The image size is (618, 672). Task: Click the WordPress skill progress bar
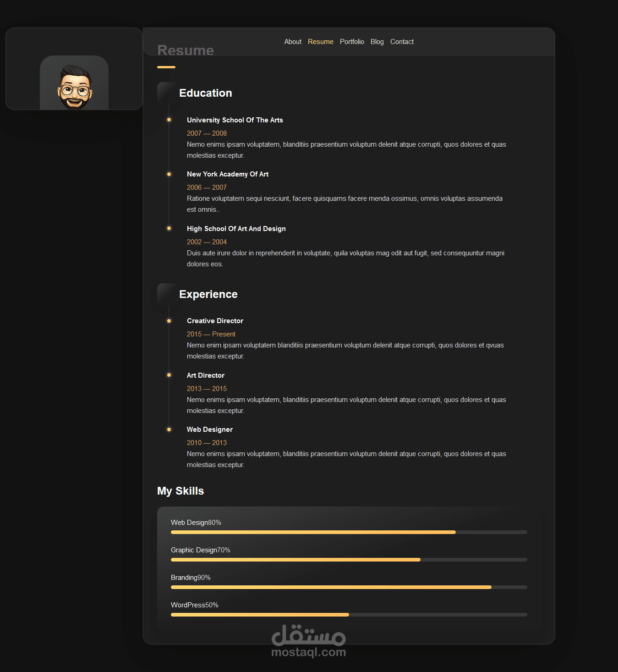coord(349,615)
